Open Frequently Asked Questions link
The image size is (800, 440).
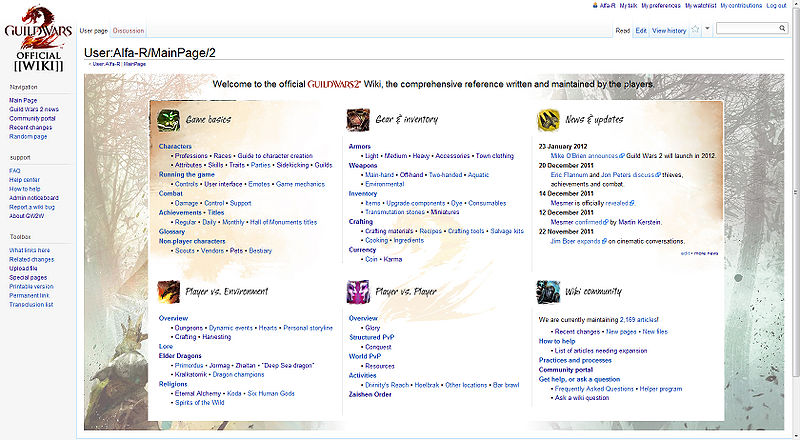pos(594,389)
